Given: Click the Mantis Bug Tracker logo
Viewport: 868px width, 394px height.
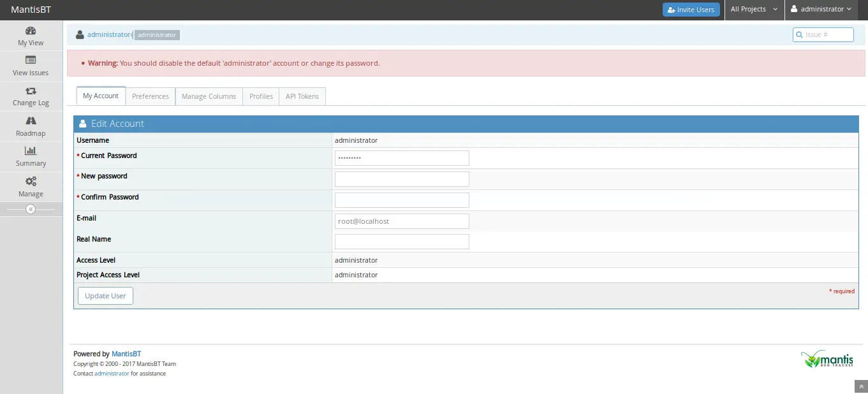Looking at the screenshot, I should pyautogui.click(x=827, y=359).
